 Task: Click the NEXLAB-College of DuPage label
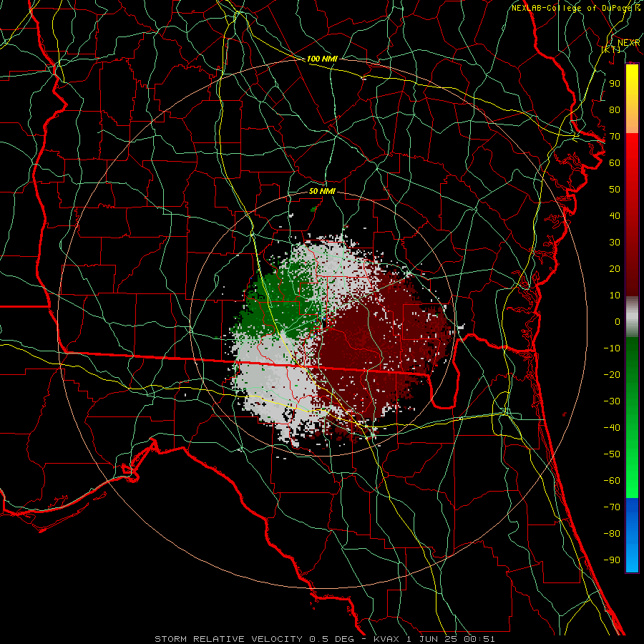(x=573, y=8)
